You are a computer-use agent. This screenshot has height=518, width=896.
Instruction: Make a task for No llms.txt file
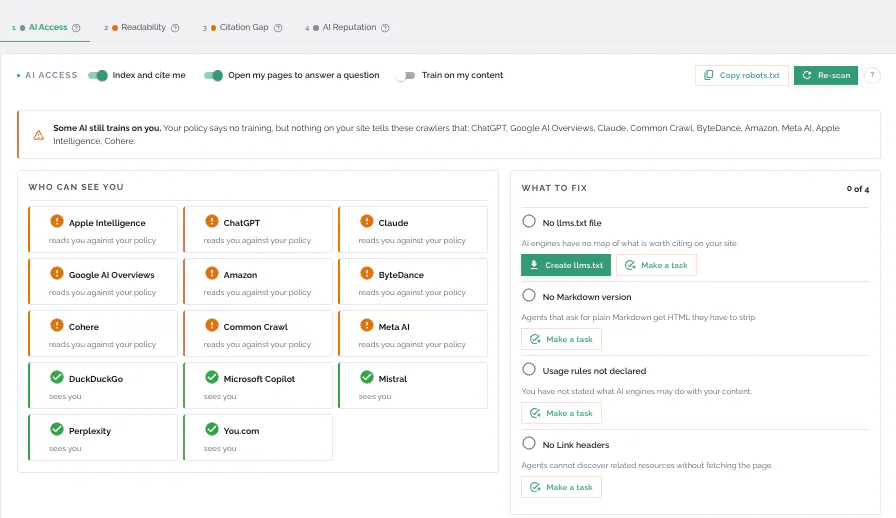[656, 265]
